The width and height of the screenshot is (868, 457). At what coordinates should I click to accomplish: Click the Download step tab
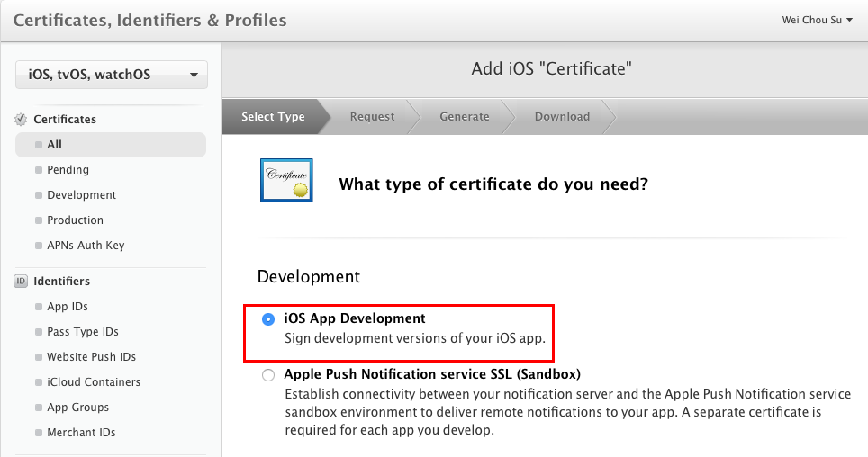(562, 117)
